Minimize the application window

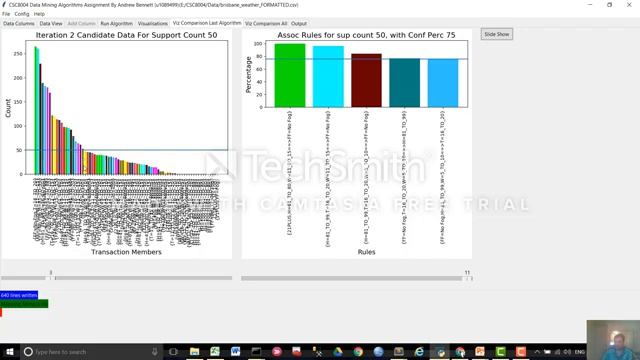(x=590, y=5)
